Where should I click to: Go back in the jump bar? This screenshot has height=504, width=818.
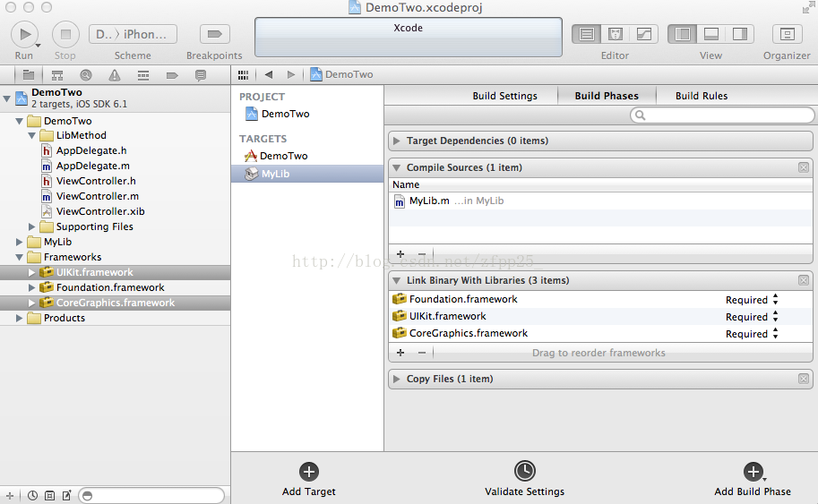(269, 74)
